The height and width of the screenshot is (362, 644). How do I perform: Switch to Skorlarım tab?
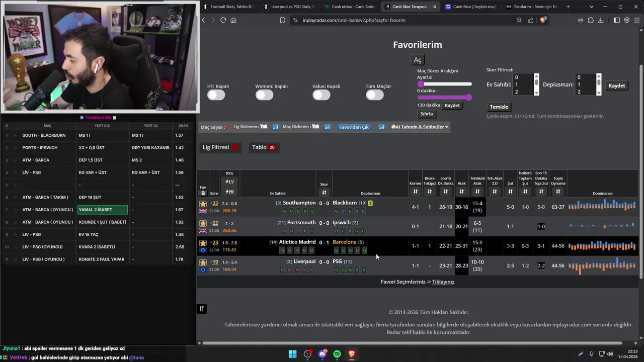tap(531, 7)
